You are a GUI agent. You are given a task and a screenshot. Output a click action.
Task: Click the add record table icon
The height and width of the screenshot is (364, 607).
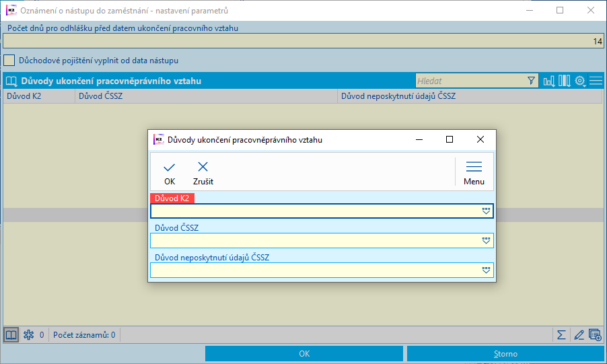coord(595,335)
